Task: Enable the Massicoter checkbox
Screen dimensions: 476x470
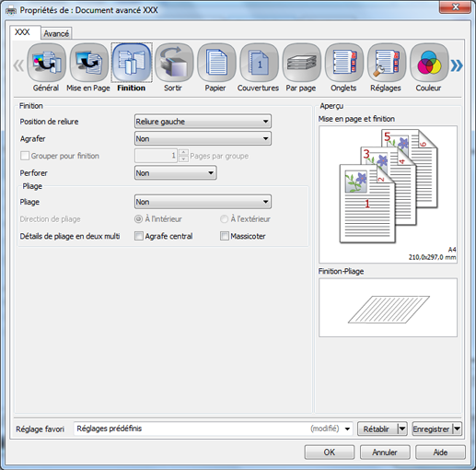Action: 225,236
